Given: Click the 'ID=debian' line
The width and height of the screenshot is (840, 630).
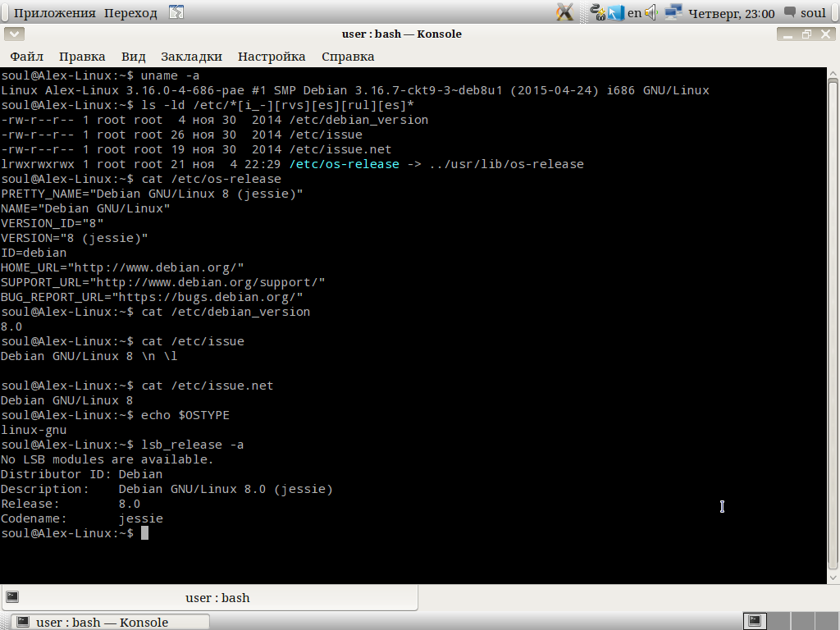Looking at the screenshot, I should (34, 253).
